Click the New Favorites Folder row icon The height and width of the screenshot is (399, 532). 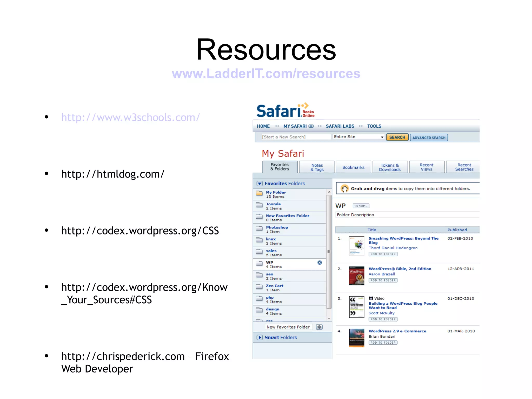pyautogui.click(x=259, y=217)
